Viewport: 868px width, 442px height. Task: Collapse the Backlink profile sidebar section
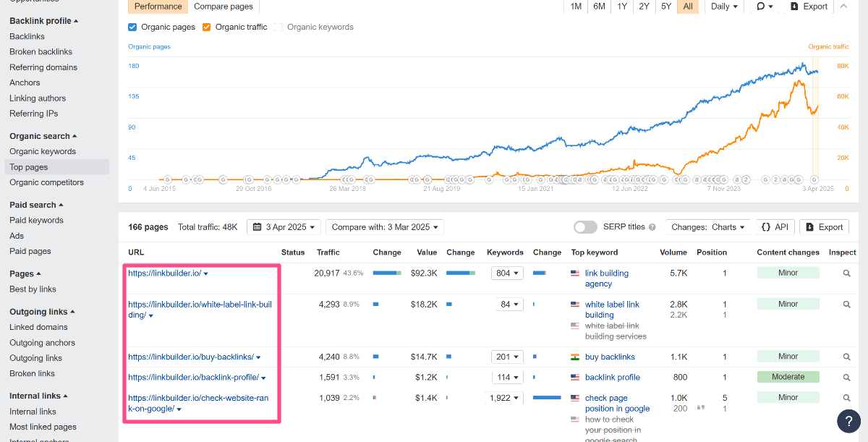[x=44, y=21]
